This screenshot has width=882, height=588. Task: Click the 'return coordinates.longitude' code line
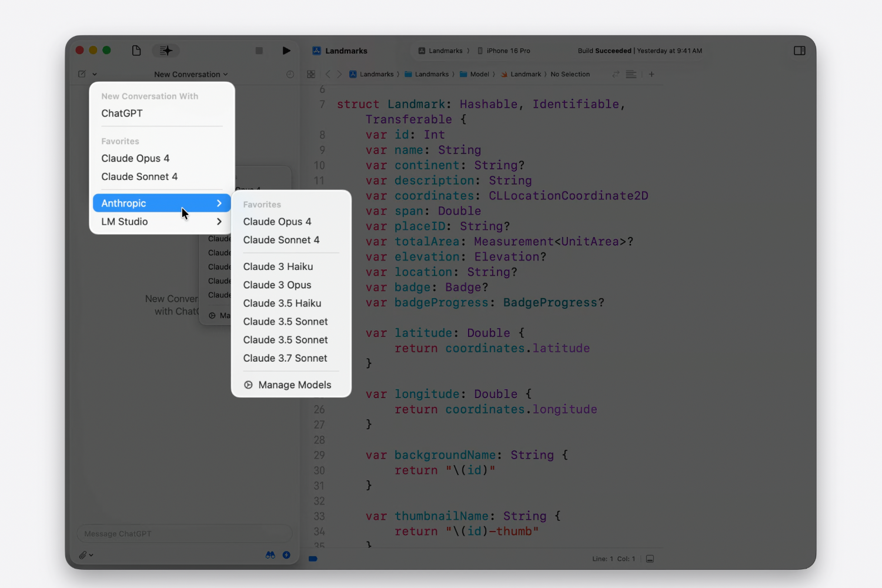496,410
